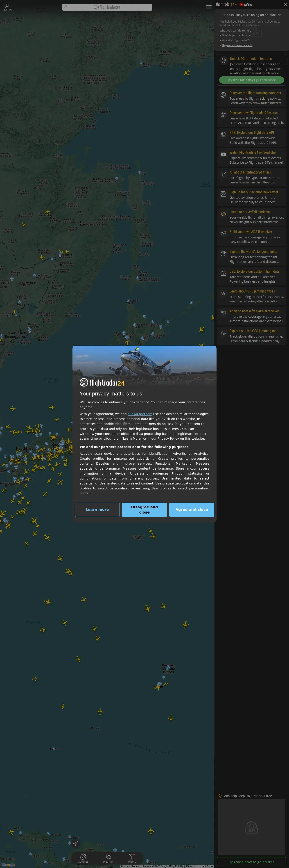The image size is (289, 868).
Task: Click Disagree and close
Action: (144, 509)
